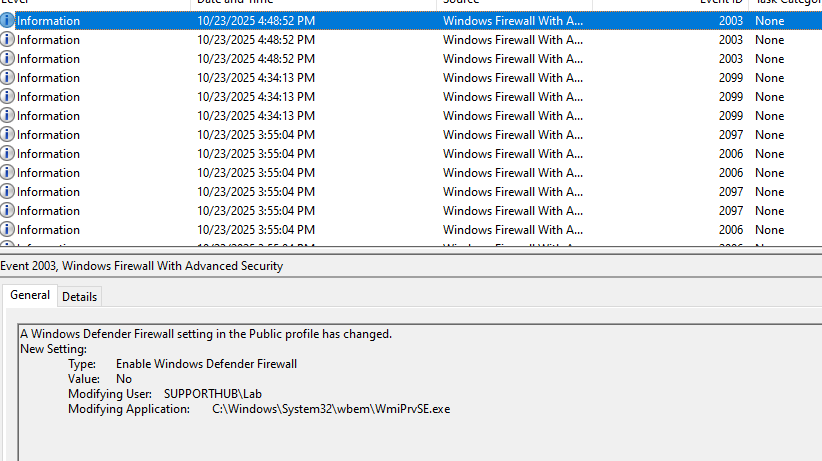Select the second event 2003 row's date
This screenshot has height=461, width=822.
(255, 40)
